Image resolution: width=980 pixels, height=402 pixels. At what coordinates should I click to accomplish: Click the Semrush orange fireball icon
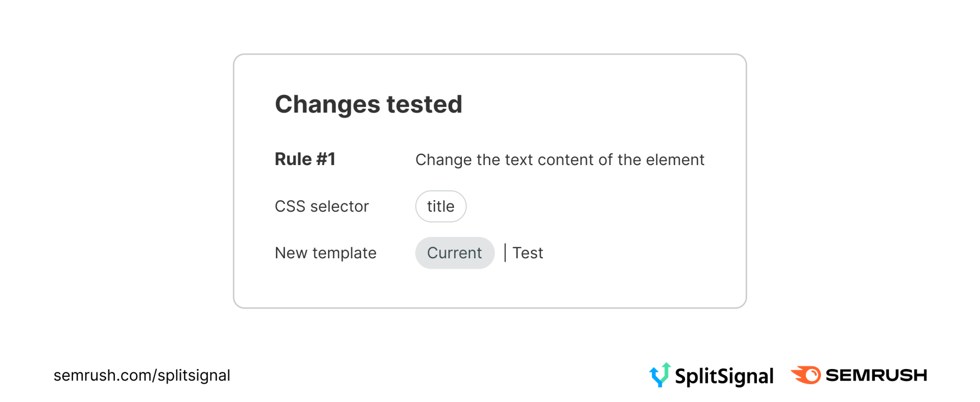(x=806, y=375)
